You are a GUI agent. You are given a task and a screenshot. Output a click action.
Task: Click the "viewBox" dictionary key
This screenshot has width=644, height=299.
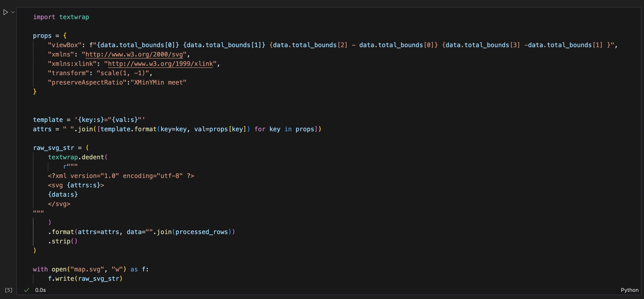click(x=65, y=45)
